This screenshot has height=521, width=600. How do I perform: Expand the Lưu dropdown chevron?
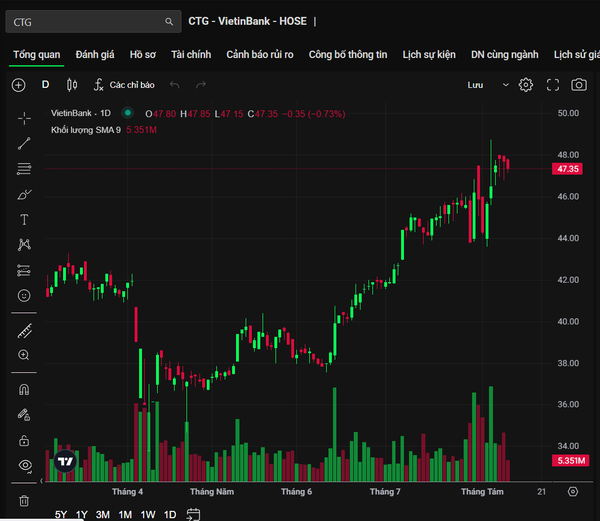coord(505,85)
